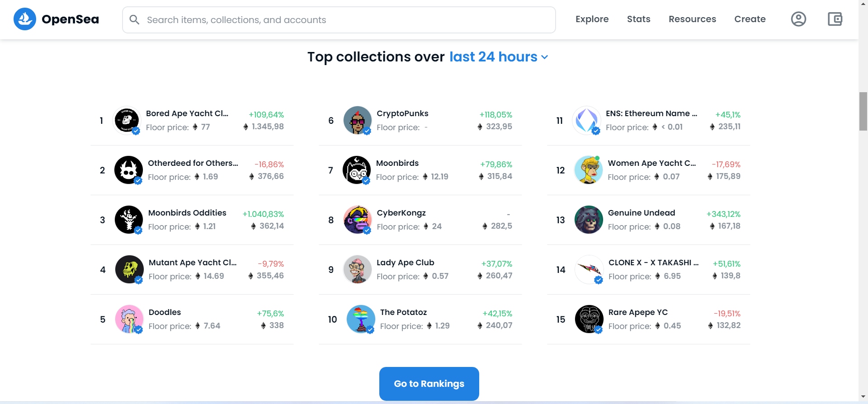Click the CLONE X - X TAKASHI ... name
Viewport: 868px width, 404px height.
point(654,263)
